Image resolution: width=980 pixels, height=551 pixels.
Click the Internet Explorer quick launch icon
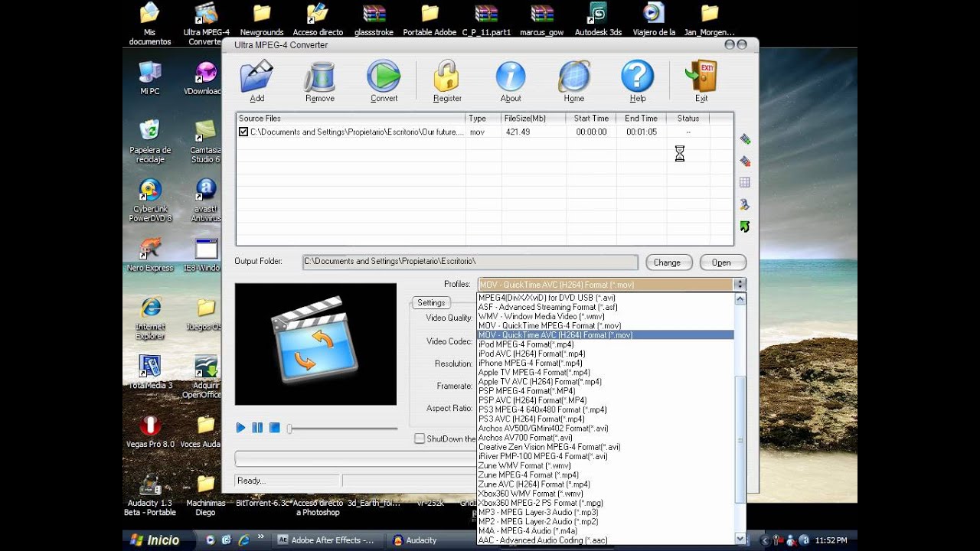[x=244, y=540]
